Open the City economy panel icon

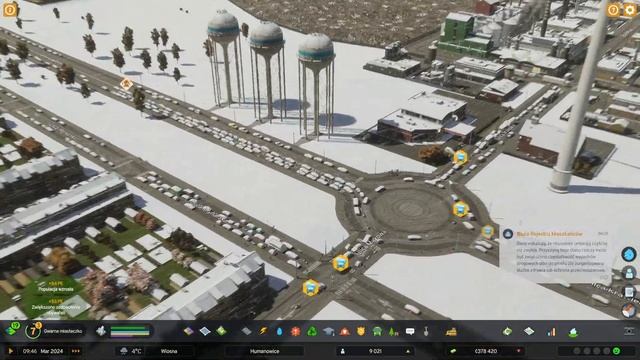(507, 331)
